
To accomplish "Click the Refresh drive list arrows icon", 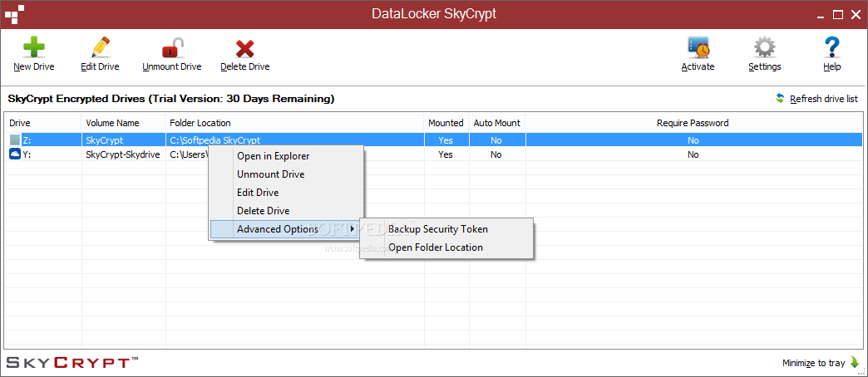I will pyautogui.click(x=780, y=98).
